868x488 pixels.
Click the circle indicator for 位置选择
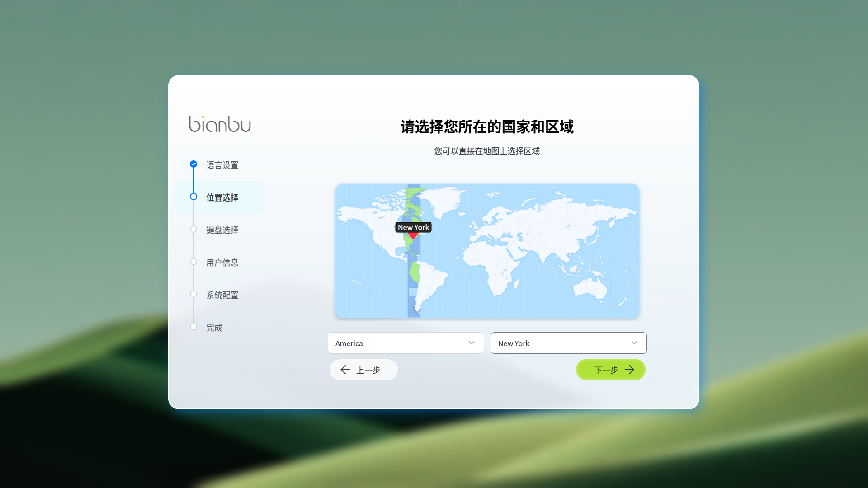pos(193,197)
